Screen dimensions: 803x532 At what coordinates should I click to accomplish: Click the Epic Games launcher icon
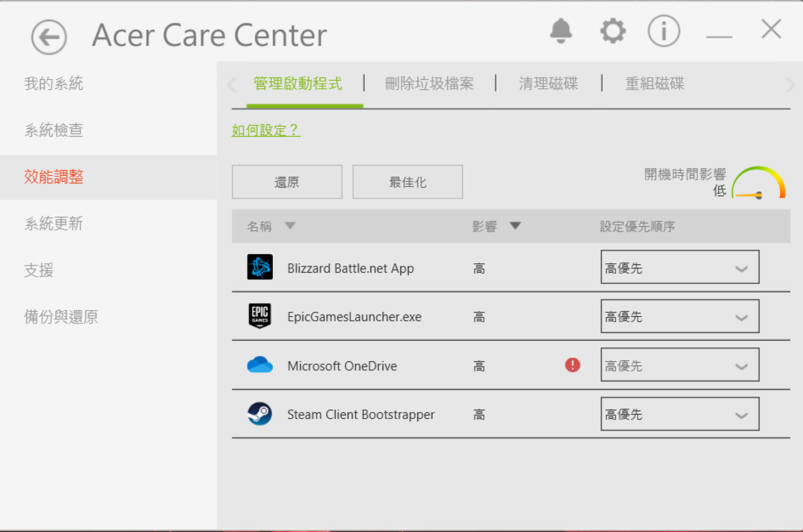pyautogui.click(x=260, y=316)
